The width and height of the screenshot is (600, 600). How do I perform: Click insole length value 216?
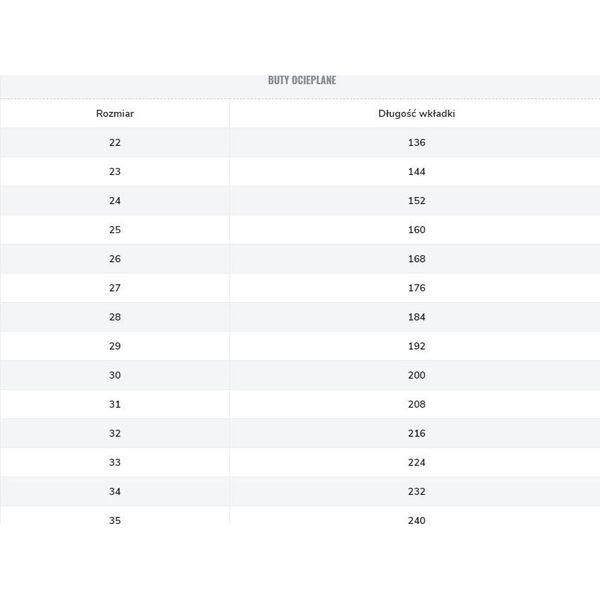click(x=416, y=434)
